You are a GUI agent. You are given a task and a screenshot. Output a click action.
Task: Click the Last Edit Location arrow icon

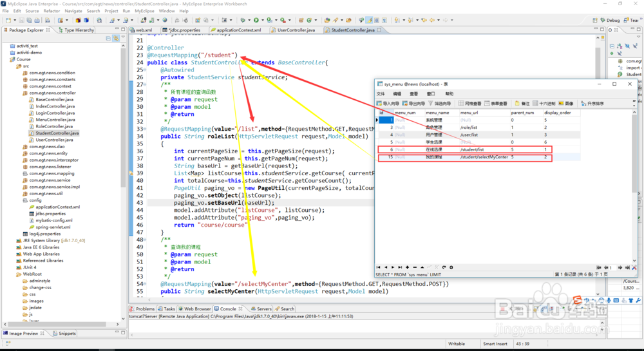pyautogui.click(x=424, y=20)
